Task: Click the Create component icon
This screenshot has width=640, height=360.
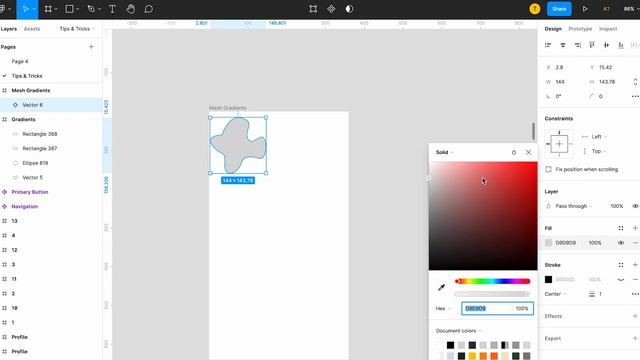Action: tap(331, 9)
